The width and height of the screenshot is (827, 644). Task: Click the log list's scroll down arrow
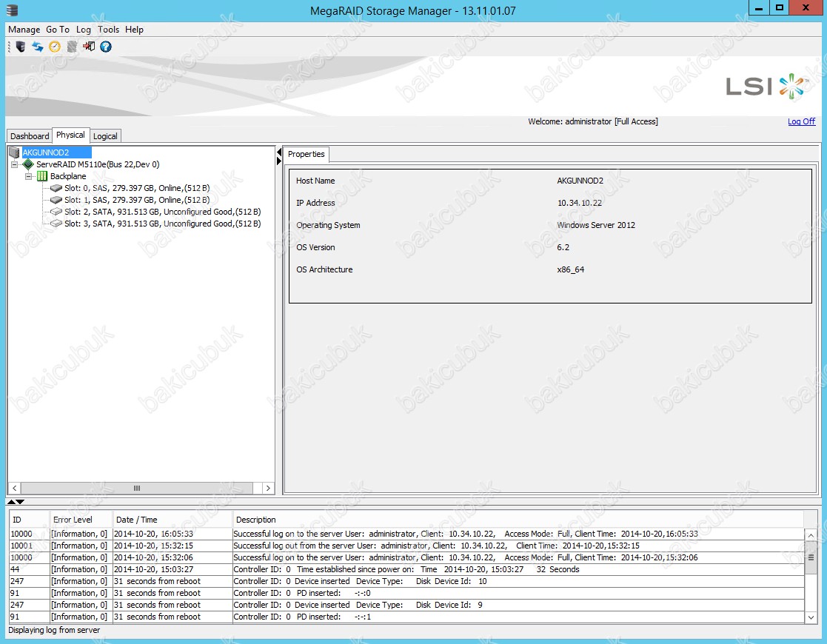pos(811,617)
